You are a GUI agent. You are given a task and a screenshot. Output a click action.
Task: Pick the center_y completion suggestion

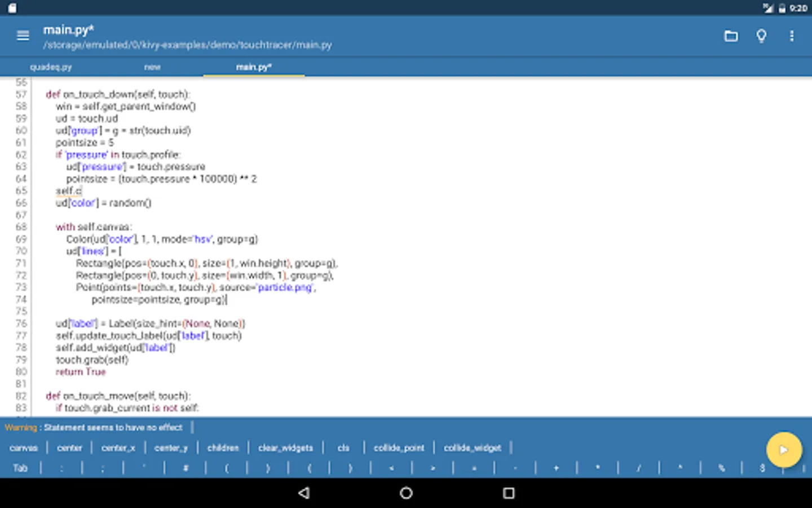[171, 448]
